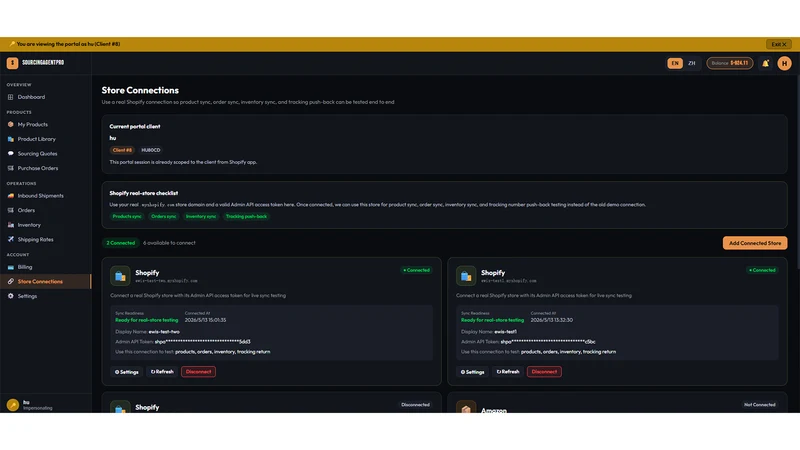The image size is (800, 450).
Task: Click the SourcingAgentPro logo icon
Action: [x=12, y=63]
